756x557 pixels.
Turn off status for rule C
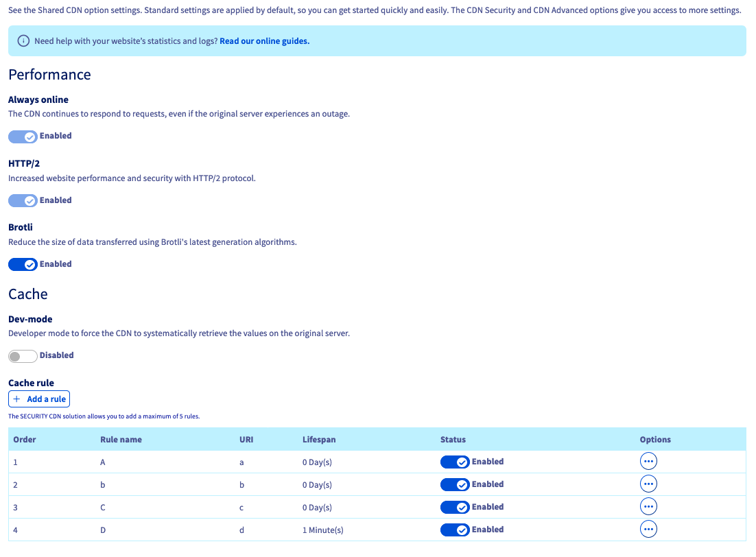455,508
